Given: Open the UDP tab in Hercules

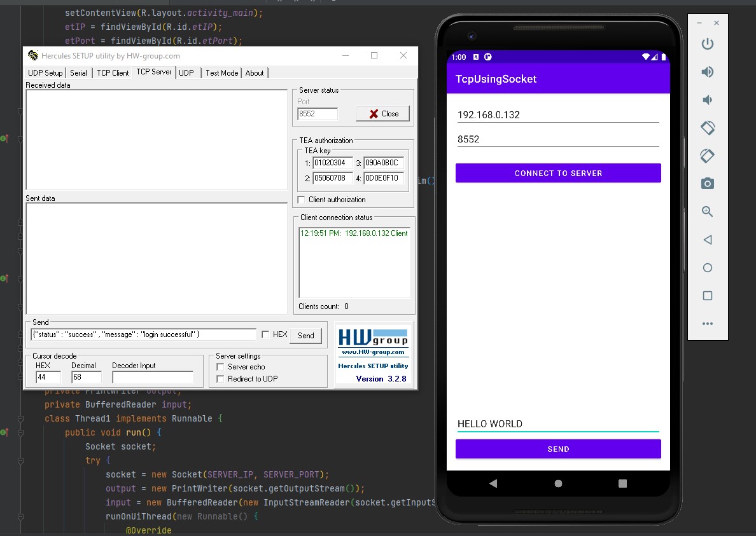Looking at the screenshot, I should pyautogui.click(x=186, y=72).
